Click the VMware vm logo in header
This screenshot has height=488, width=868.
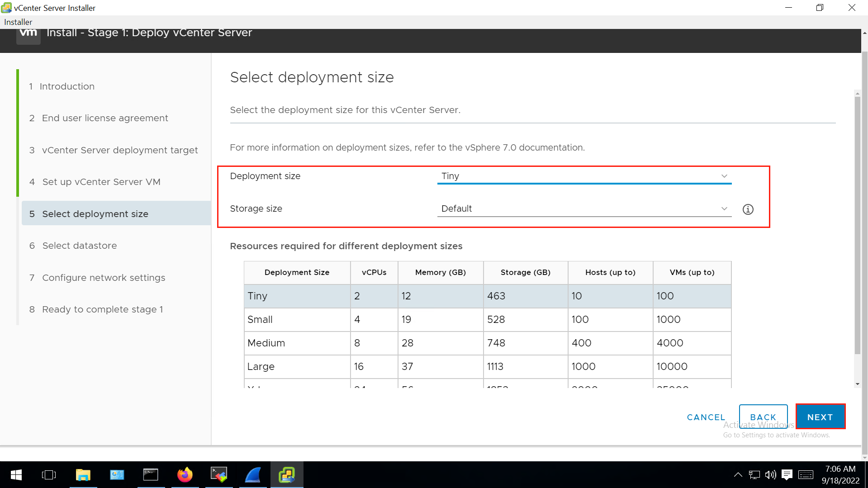pos(28,34)
